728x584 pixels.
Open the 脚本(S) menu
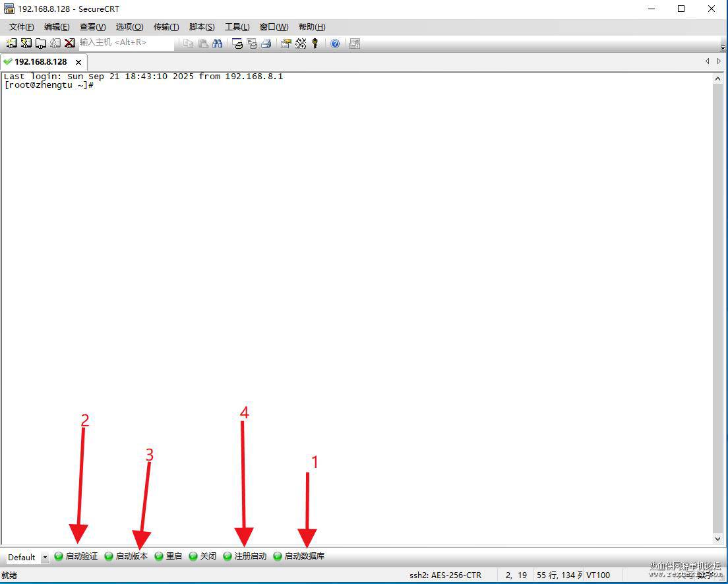(x=202, y=27)
